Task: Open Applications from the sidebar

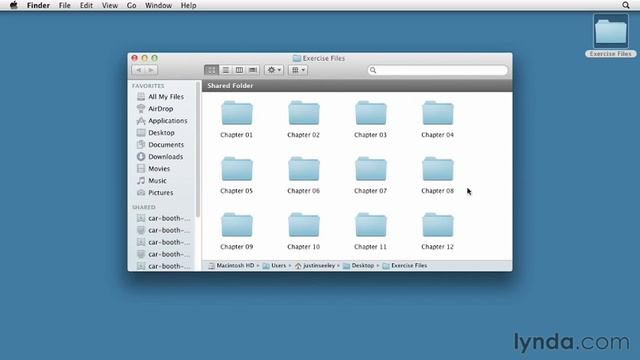Action: click(x=163, y=121)
